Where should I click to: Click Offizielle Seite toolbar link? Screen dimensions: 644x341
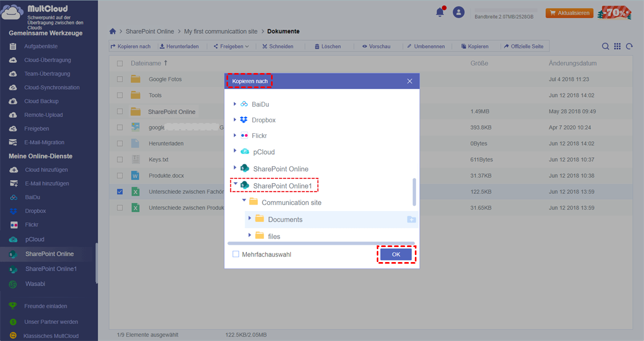point(523,47)
